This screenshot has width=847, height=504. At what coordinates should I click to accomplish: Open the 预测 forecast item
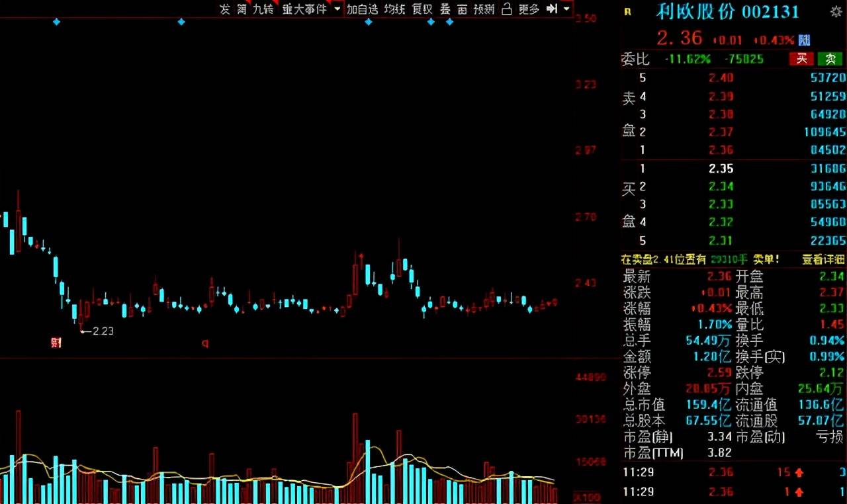click(x=484, y=9)
